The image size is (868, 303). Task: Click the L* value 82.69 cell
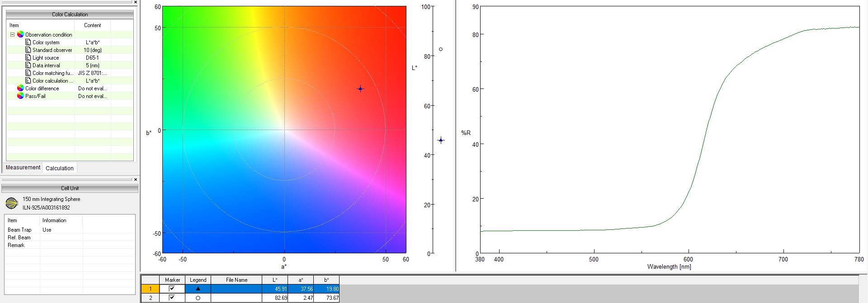(275, 298)
